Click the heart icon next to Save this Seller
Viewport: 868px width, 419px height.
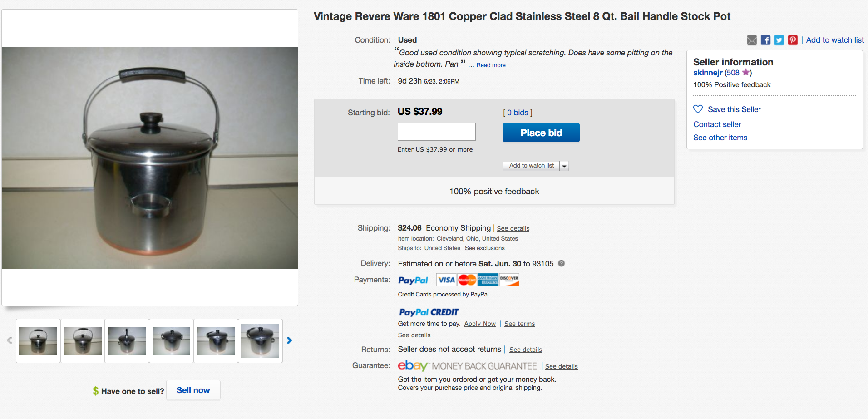698,109
